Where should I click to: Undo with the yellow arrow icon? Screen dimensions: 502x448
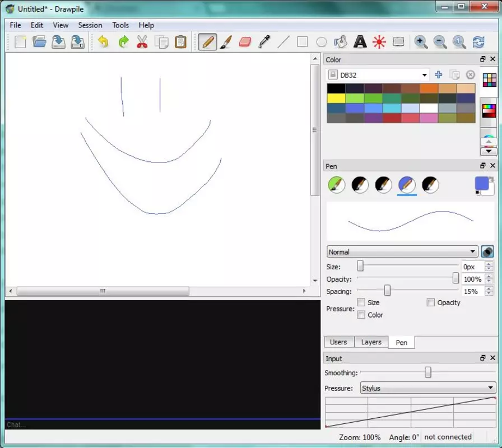(104, 42)
